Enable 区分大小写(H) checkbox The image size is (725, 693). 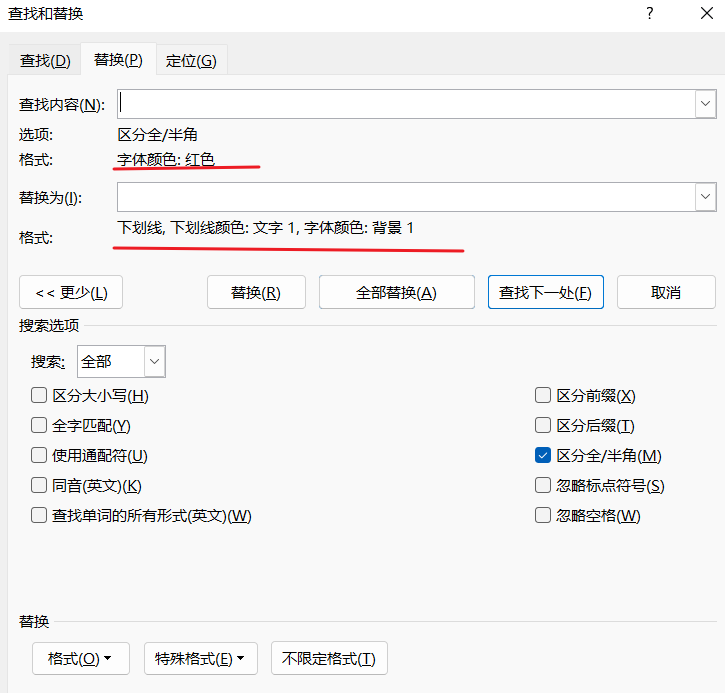[x=39, y=396]
